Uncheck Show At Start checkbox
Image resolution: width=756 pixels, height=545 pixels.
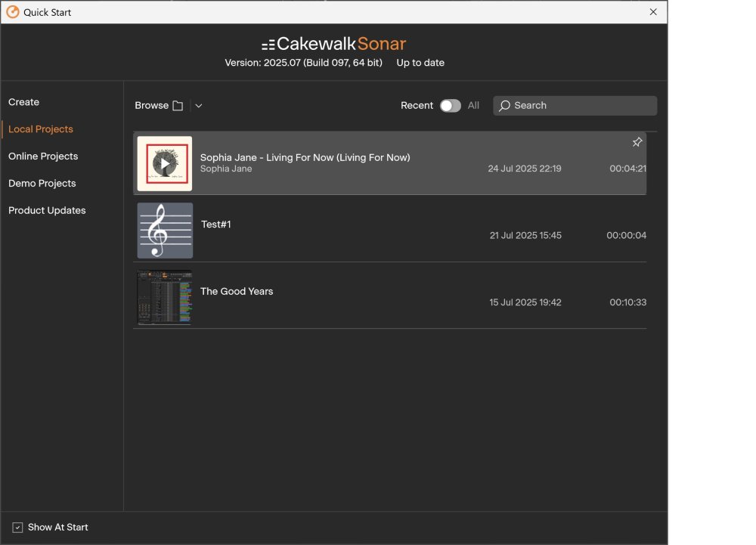click(17, 527)
